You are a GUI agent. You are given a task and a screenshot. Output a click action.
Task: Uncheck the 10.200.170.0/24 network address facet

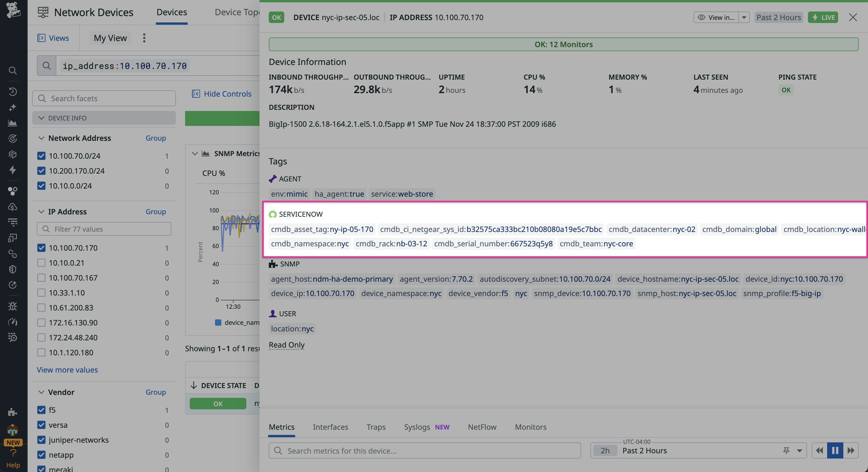click(41, 171)
